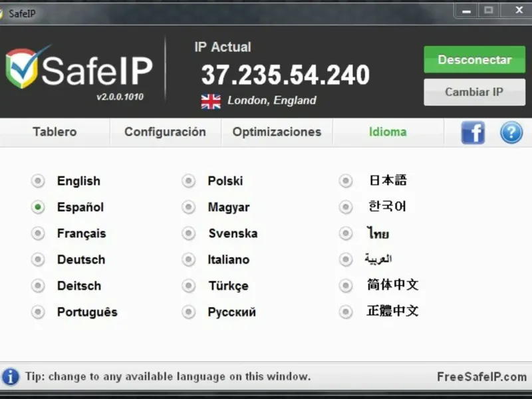
Task: Open the FreeSafeIP.com link
Action: (481, 376)
